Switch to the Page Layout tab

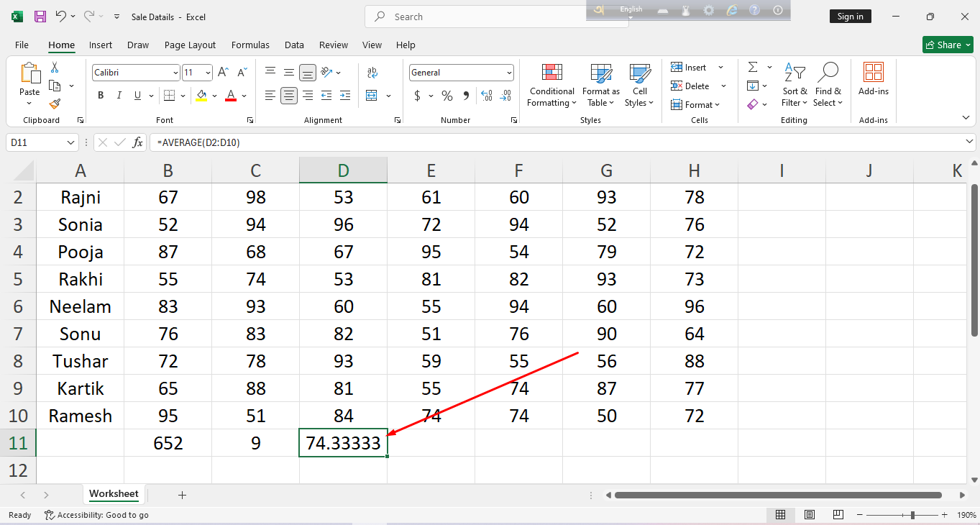click(x=190, y=45)
